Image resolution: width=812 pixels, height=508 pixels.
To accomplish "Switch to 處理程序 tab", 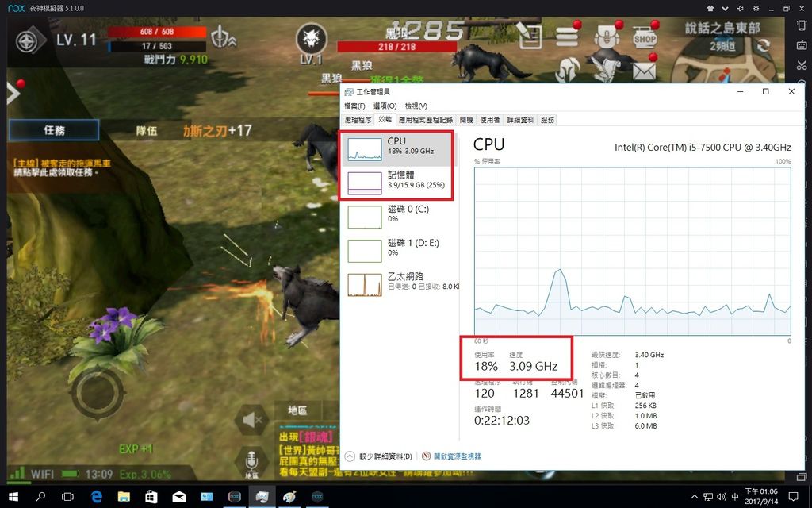I will 358,120.
